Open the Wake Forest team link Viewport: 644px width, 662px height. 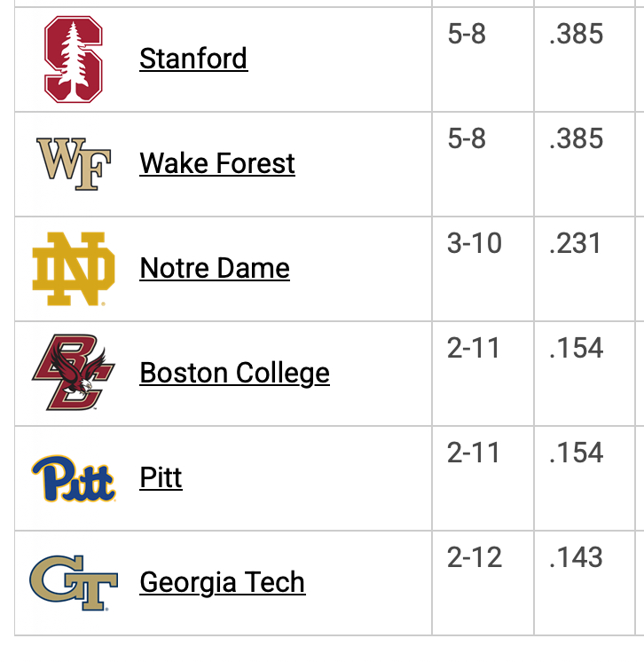tap(217, 164)
